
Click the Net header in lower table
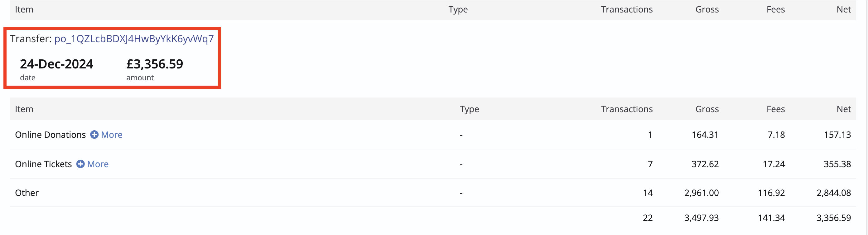[844, 109]
